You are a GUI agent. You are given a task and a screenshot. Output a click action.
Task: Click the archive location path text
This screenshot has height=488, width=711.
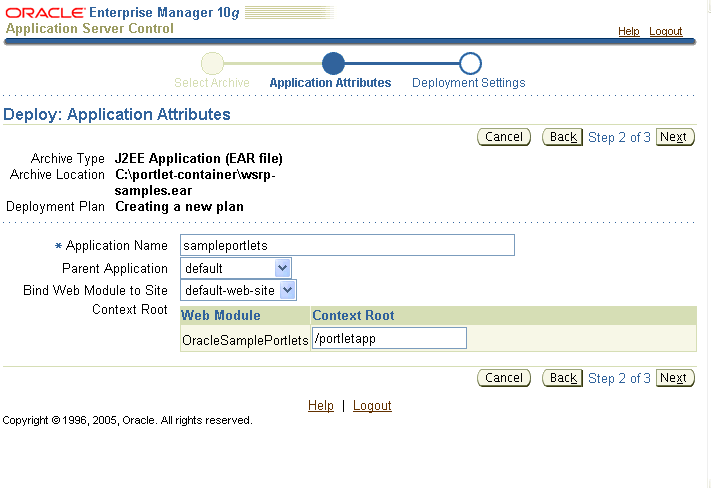coord(195,182)
